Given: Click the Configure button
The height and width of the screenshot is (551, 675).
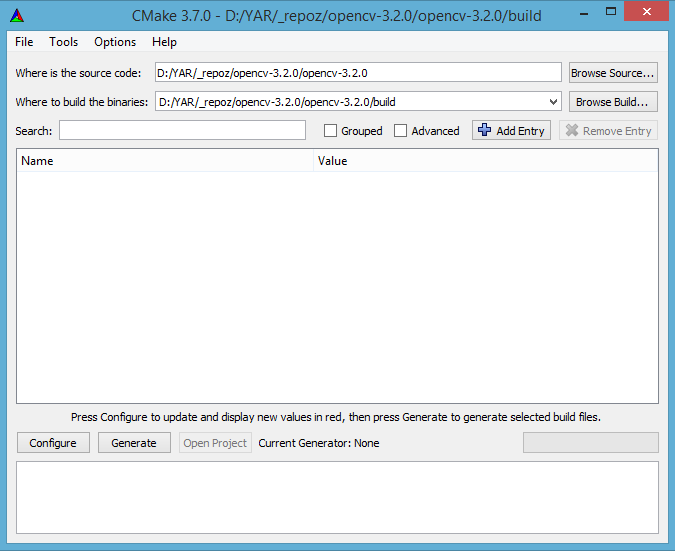Looking at the screenshot, I should pyautogui.click(x=53, y=443).
